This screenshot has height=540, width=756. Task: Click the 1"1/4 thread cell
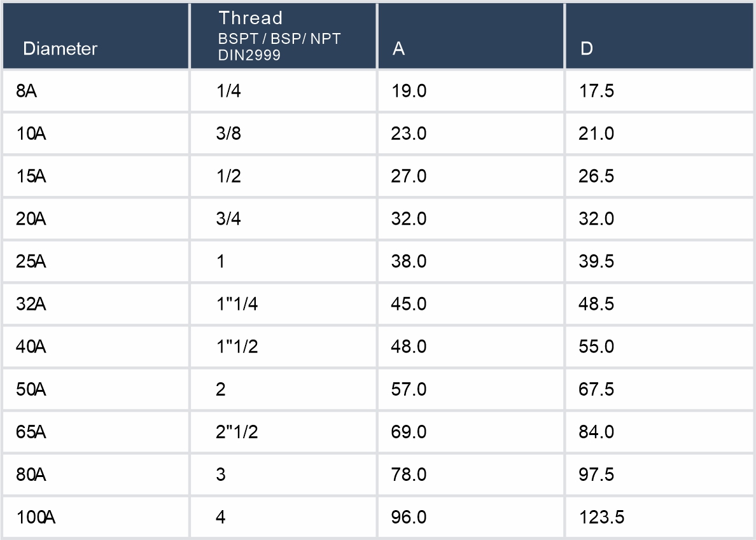[x=237, y=304]
